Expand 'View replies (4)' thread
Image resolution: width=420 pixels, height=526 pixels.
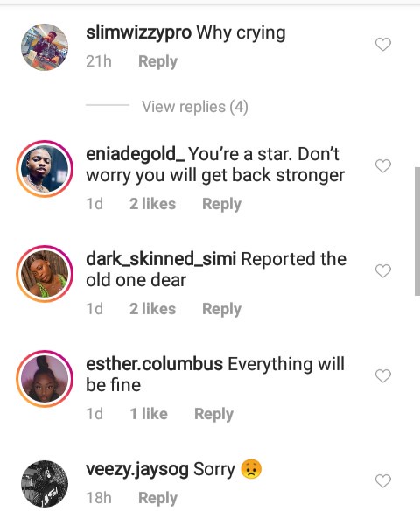195,107
